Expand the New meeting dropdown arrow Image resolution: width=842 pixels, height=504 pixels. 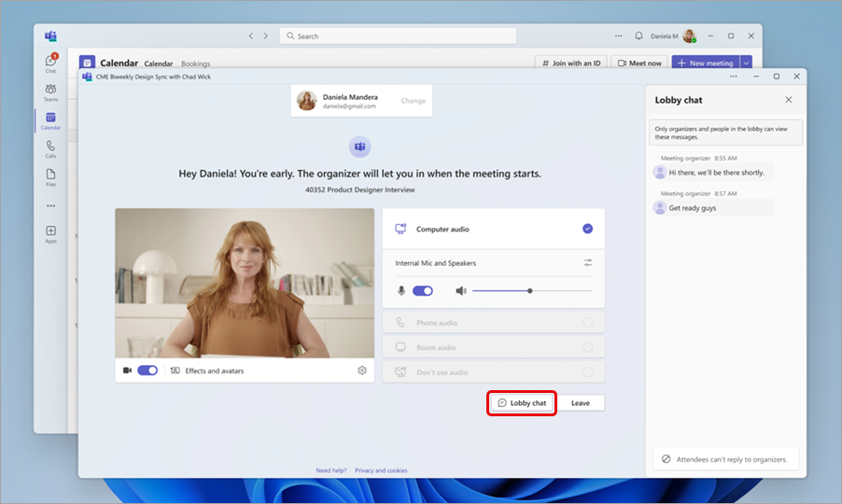click(x=745, y=63)
